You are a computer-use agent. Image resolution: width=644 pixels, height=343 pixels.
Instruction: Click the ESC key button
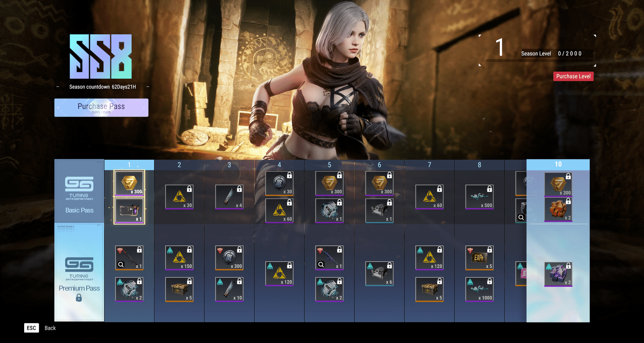[31, 328]
